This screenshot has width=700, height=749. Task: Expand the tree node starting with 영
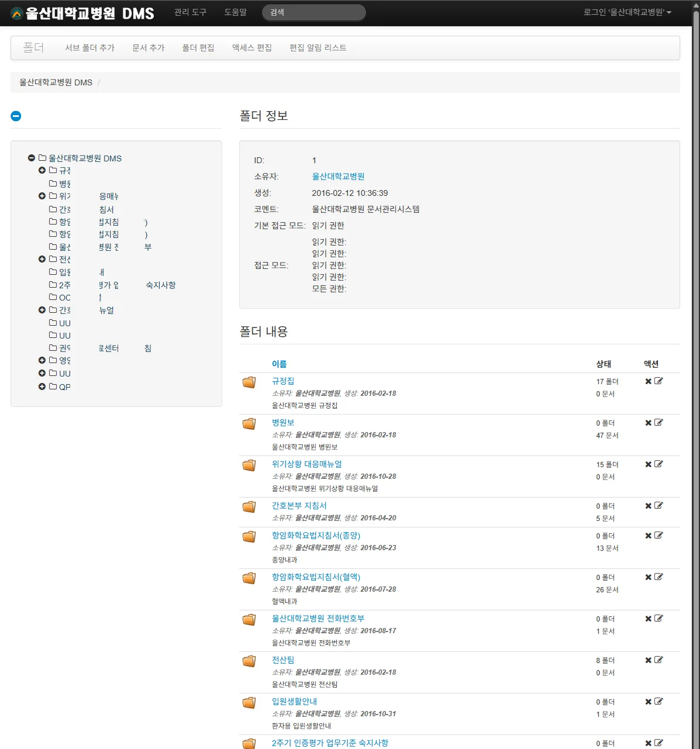click(42, 360)
